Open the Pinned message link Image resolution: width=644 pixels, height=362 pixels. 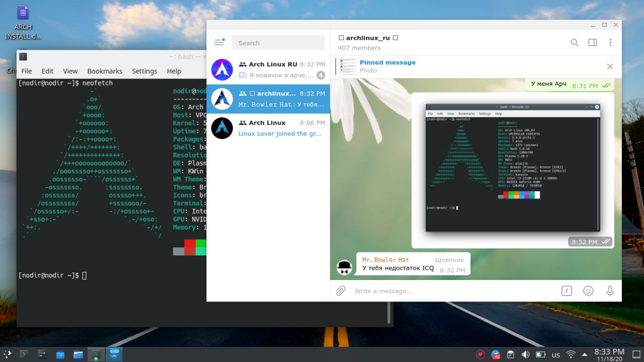[387, 62]
